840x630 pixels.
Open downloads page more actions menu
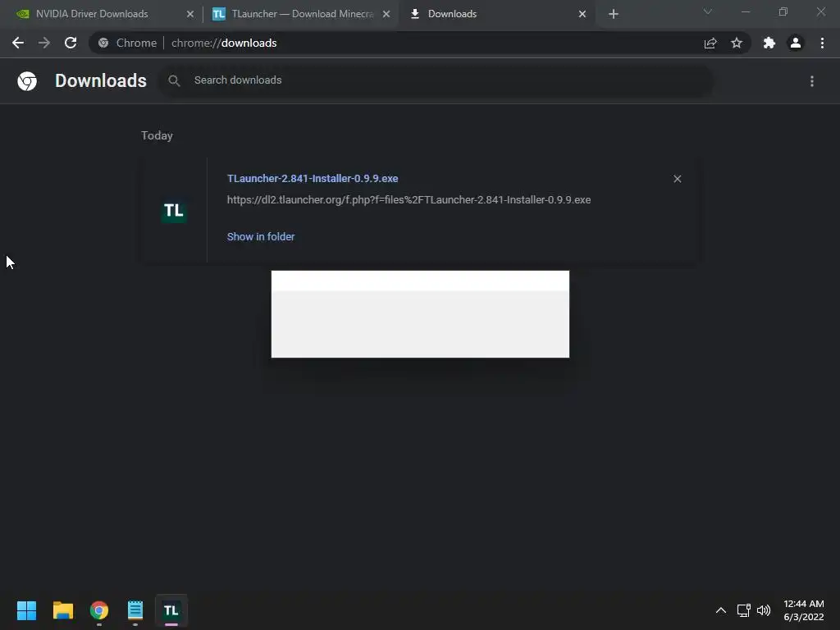pos(812,81)
